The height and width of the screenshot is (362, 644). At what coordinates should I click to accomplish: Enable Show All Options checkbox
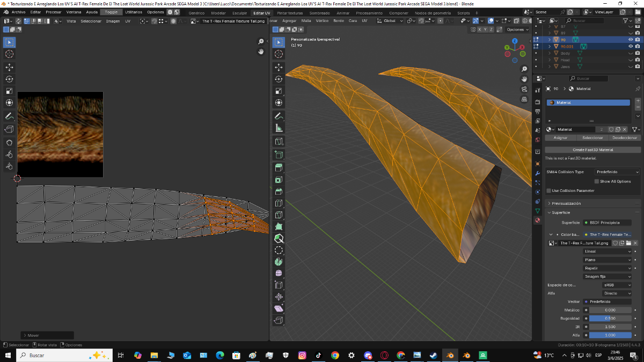pos(597,181)
